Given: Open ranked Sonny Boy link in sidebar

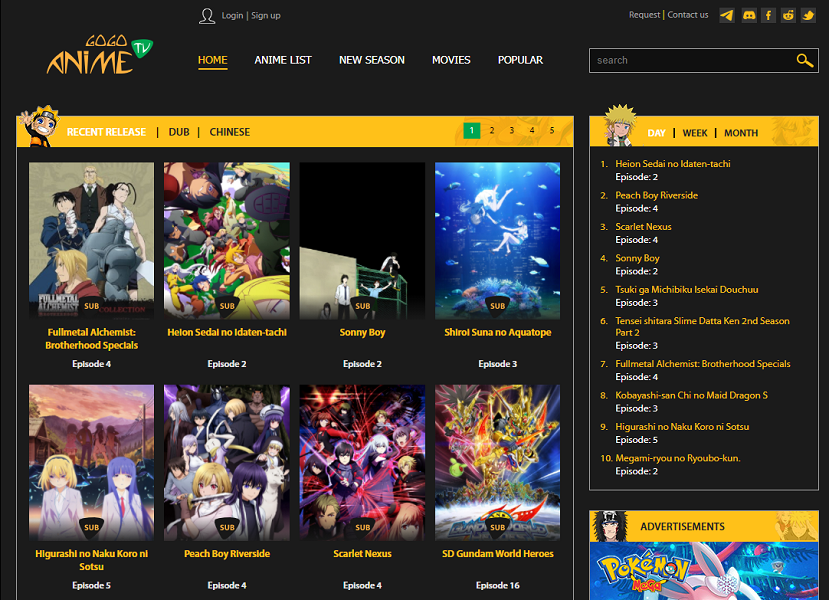Looking at the screenshot, I should pos(637,259).
